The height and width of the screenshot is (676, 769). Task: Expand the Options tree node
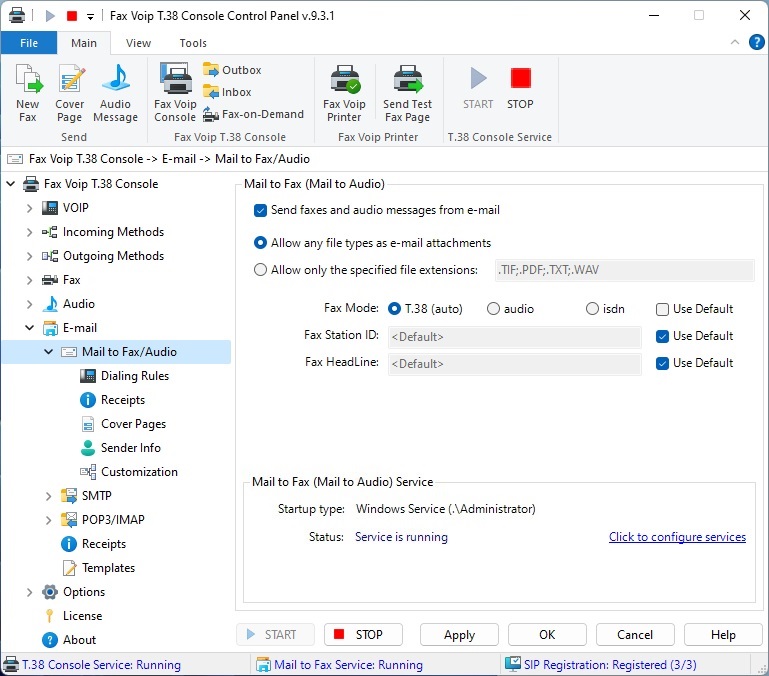click(x=29, y=592)
